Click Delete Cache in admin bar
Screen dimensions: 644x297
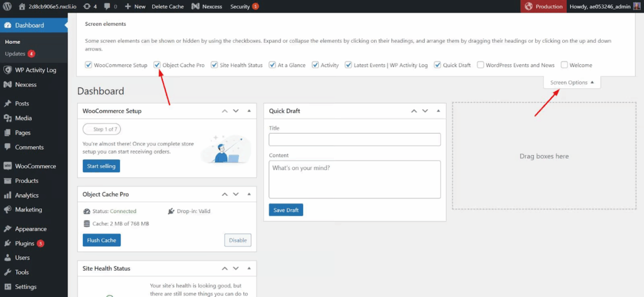(167, 6)
